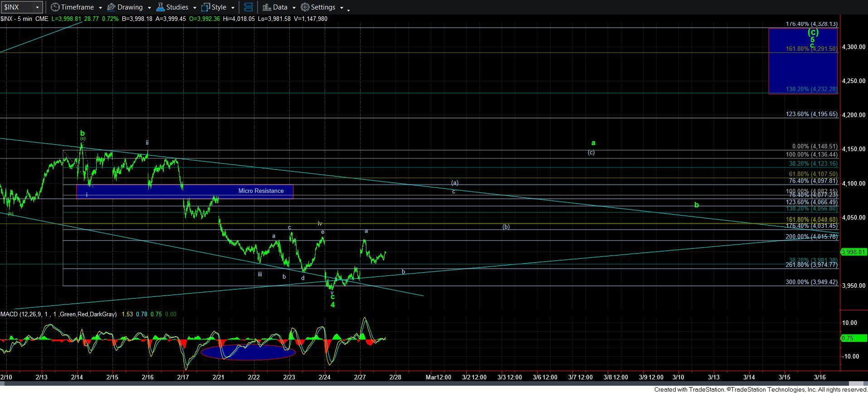Expand the Timeframe dropdown arrow
Image resolution: width=868 pixels, height=393 pixels.
tap(100, 8)
